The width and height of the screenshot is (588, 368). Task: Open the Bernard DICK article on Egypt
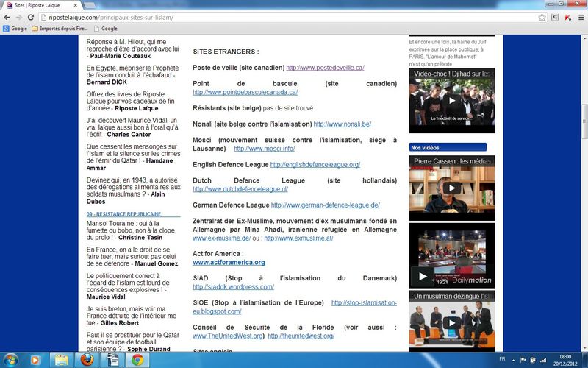pos(133,75)
